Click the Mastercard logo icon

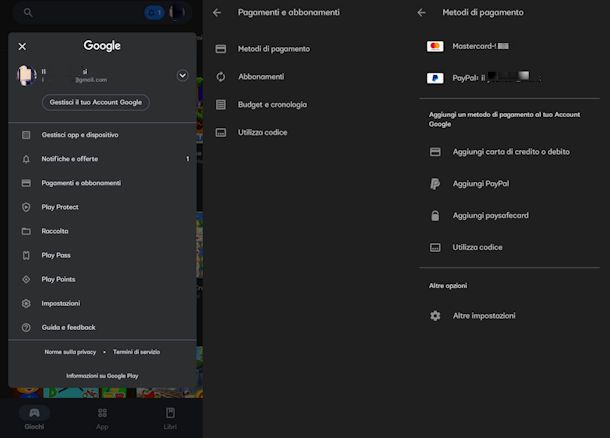click(435, 46)
